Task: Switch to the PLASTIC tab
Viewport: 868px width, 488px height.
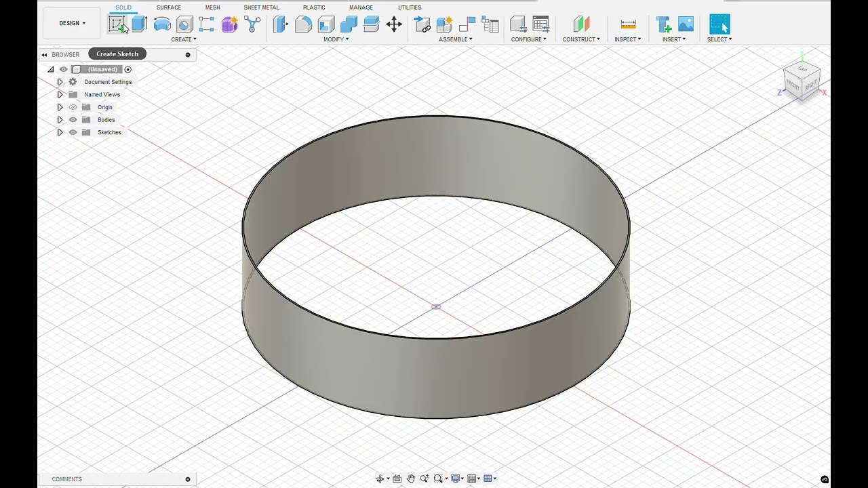Action: tap(314, 7)
